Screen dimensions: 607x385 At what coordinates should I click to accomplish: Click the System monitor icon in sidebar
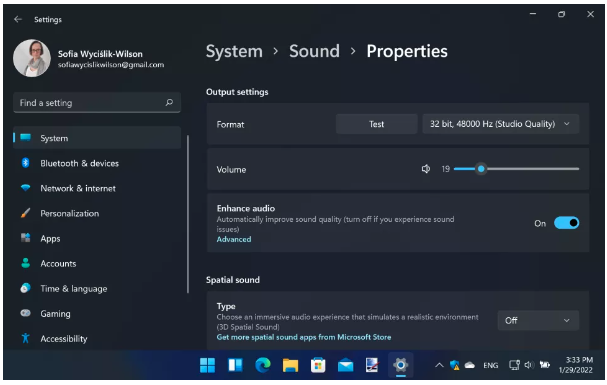(x=26, y=138)
